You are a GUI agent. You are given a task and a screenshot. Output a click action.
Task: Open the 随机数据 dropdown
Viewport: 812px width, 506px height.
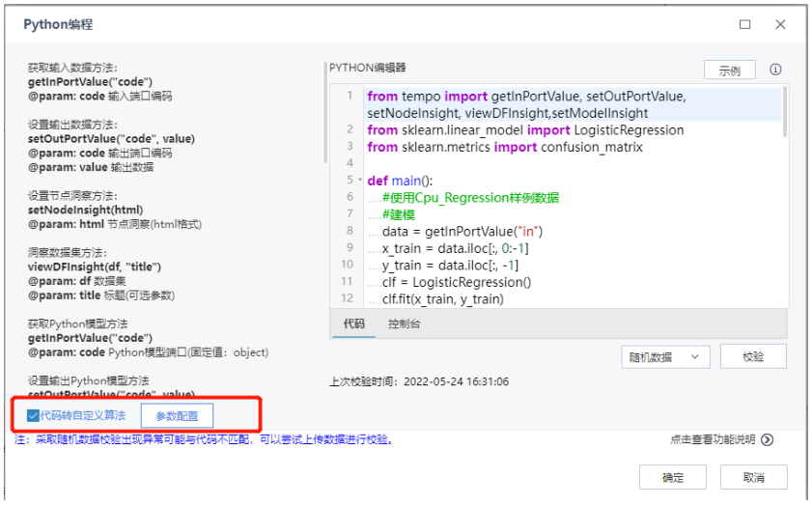(x=665, y=356)
